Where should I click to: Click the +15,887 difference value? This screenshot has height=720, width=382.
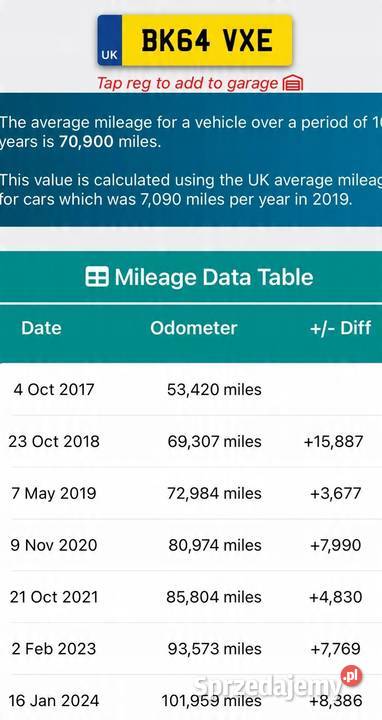[x=333, y=442]
